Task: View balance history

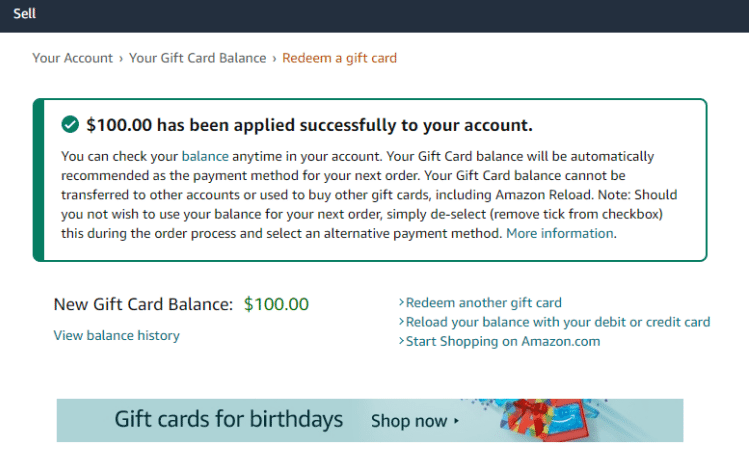Action: pos(116,335)
